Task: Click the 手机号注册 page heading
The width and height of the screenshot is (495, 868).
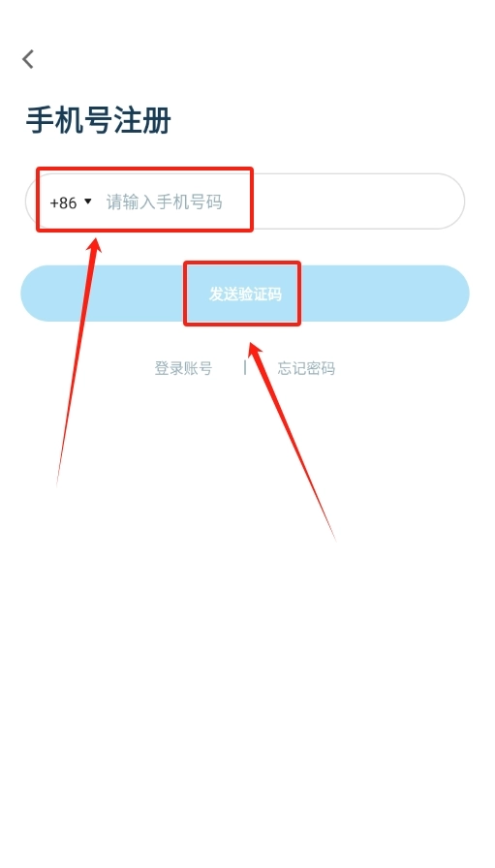Action: pyautogui.click(x=99, y=121)
